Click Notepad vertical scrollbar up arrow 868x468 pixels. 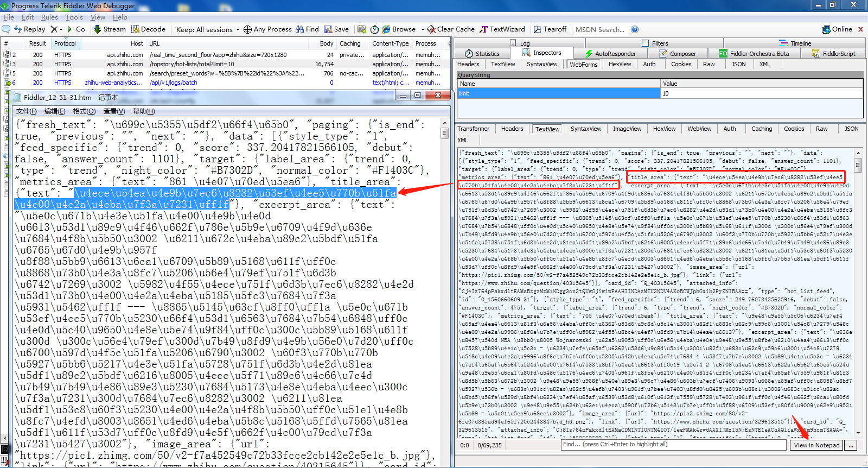[445, 123]
